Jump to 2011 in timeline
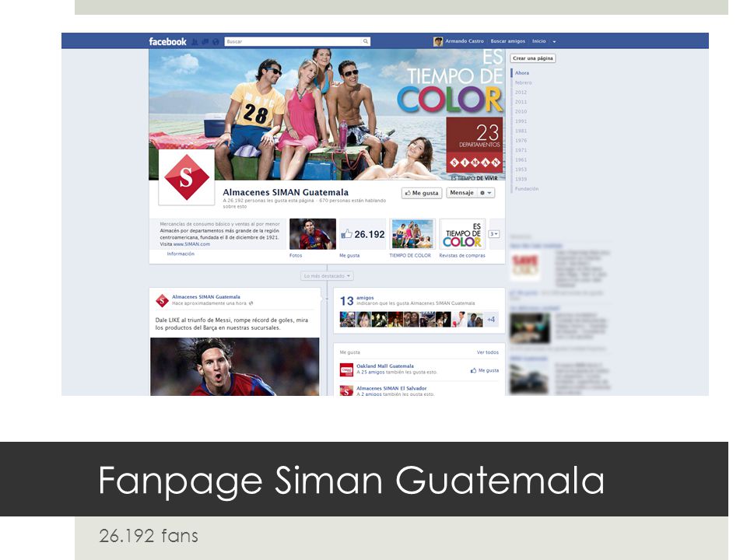Image resolution: width=747 pixels, height=560 pixels. pyautogui.click(x=521, y=102)
